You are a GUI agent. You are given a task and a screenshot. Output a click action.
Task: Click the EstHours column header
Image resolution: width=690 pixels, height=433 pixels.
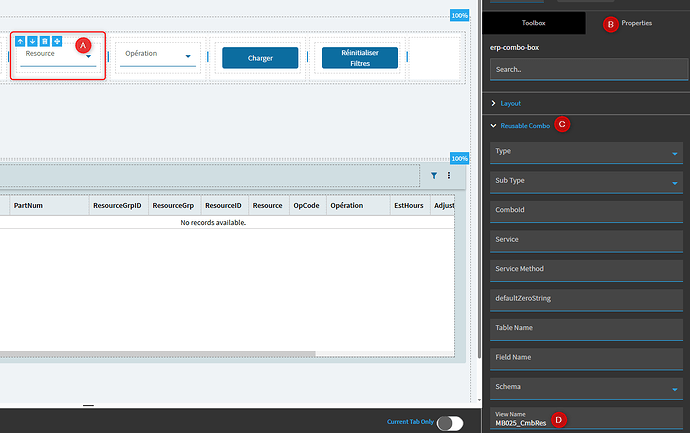[409, 205]
